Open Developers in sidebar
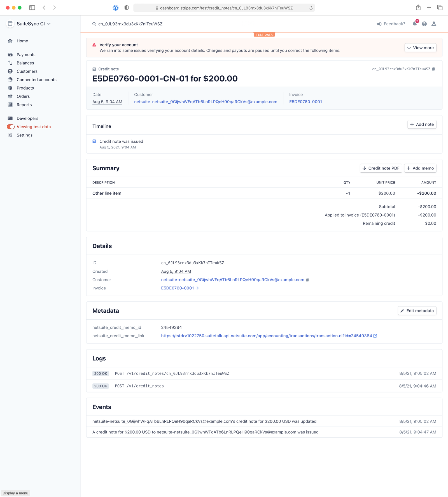Viewport: 448px width, 497px height. click(27, 118)
